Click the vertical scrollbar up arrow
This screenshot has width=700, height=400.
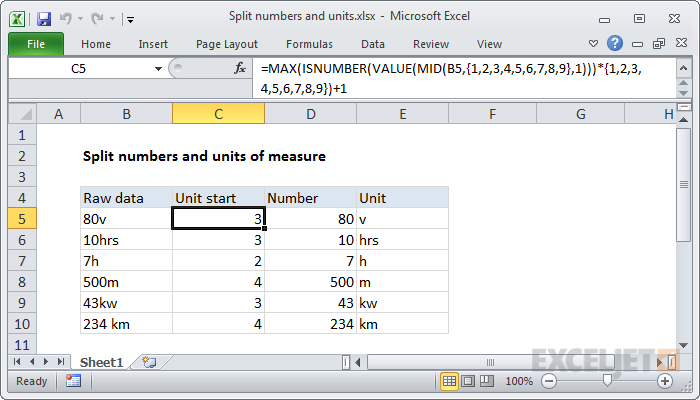click(683, 120)
